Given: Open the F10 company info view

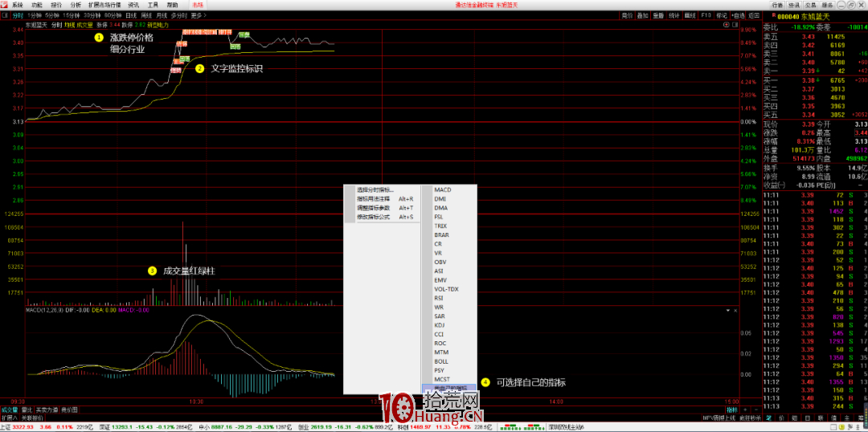Looking at the screenshot, I should click(706, 15).
